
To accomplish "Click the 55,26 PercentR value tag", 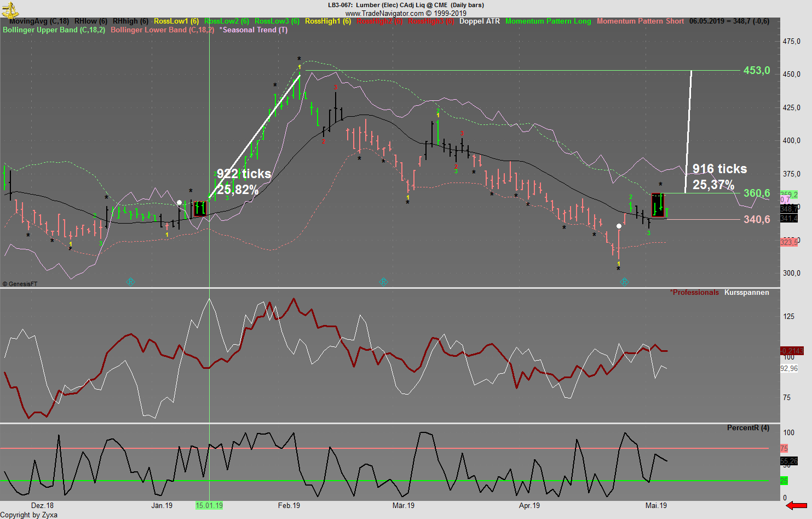I will pyautogui.click(x=789, y=461).
